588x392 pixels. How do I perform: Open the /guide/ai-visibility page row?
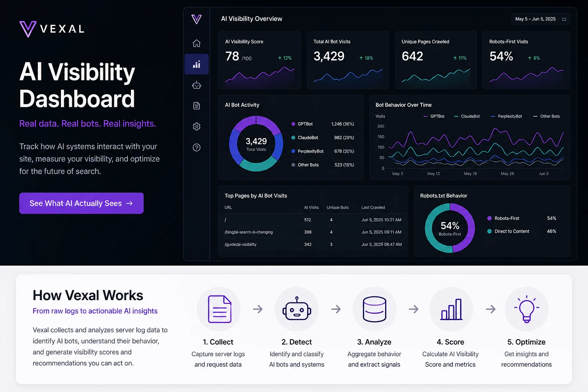tap(313, 244)
